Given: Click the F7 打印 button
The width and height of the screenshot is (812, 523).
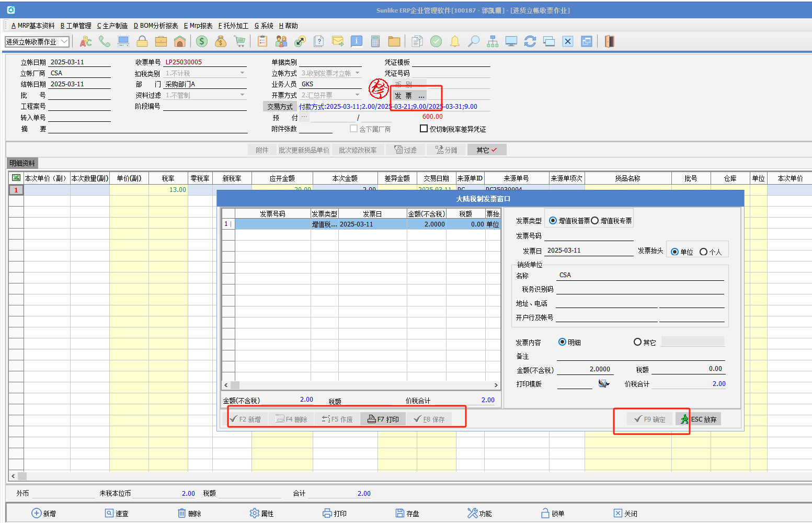Looking at the screenshot, I should click(x=383, y=419).
